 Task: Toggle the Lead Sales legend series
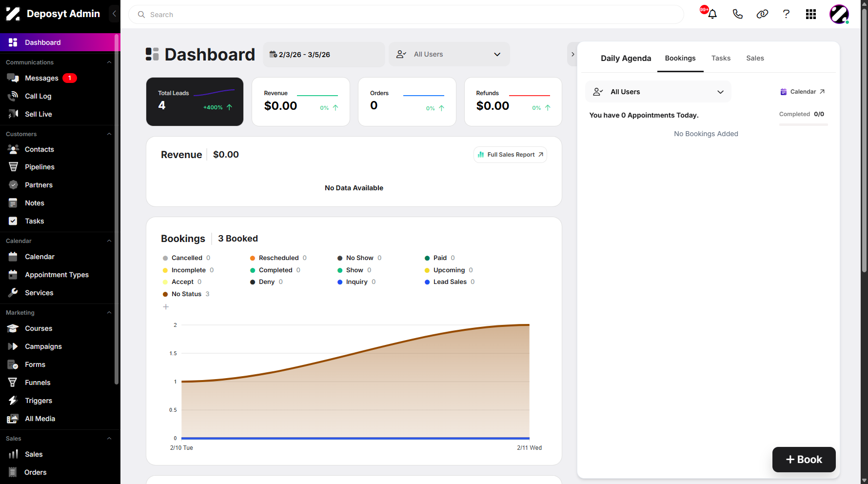450,282
